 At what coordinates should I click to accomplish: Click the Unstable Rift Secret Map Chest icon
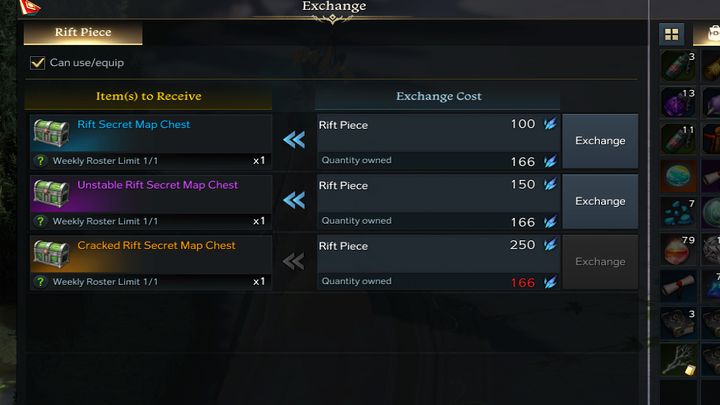50,192
